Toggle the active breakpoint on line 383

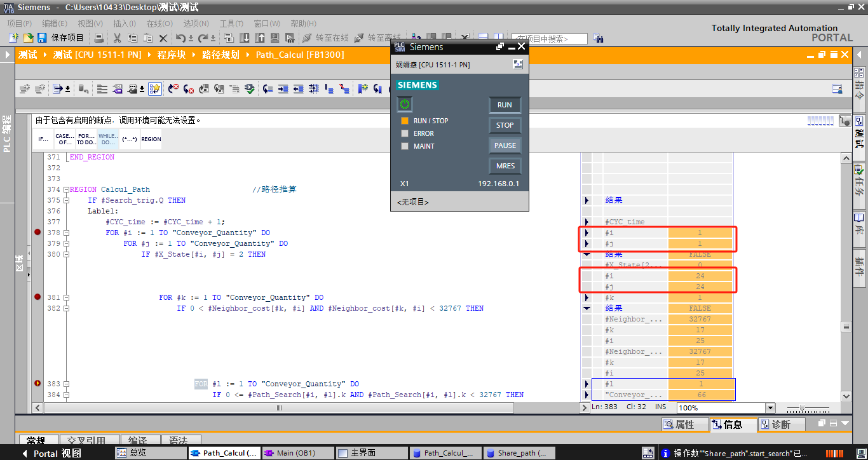click(37, 383)
